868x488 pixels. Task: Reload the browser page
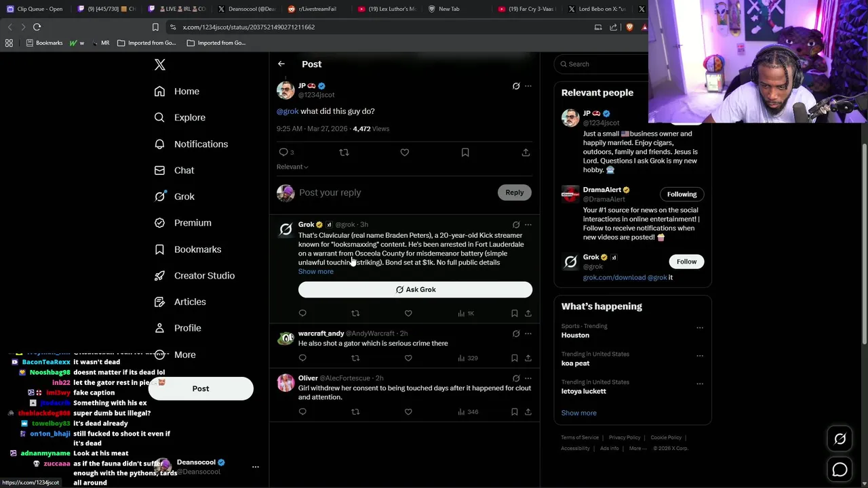pyautogui.click(x=37, y=27)
